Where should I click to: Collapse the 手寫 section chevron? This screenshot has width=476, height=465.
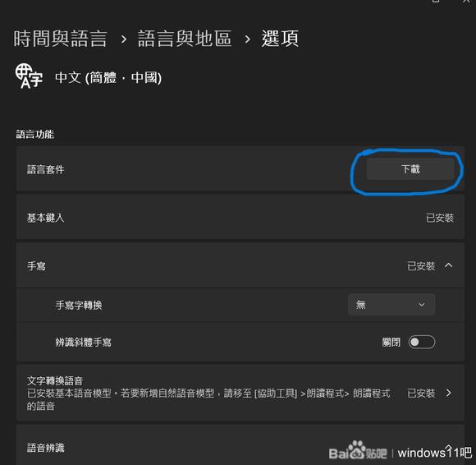[448, 265]
